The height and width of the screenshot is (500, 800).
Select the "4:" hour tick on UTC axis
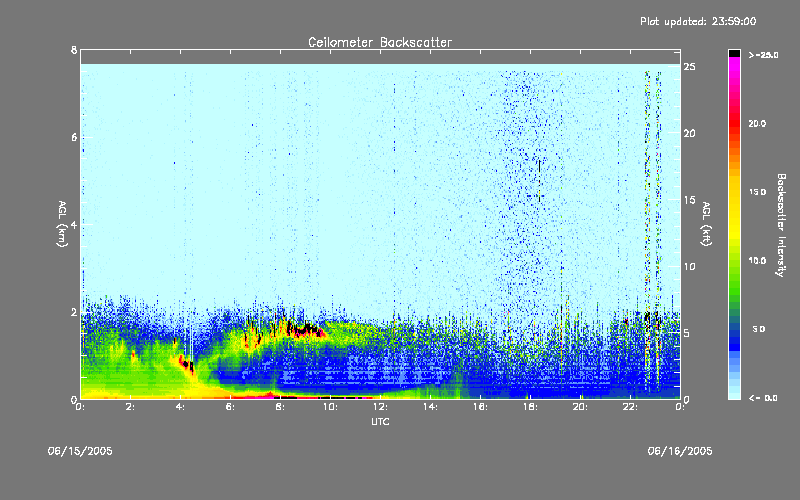[180, 407]
